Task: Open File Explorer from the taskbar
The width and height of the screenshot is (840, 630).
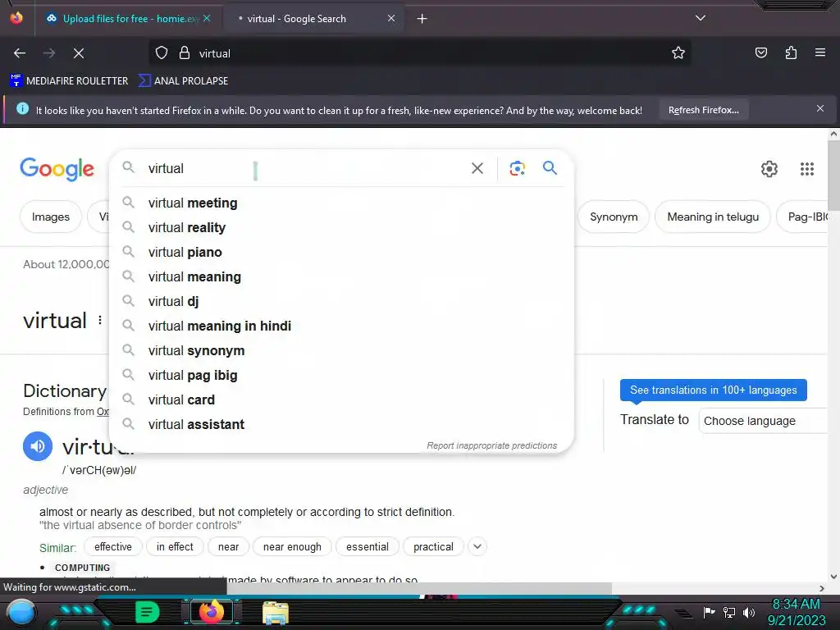Action: click(276, 614)
